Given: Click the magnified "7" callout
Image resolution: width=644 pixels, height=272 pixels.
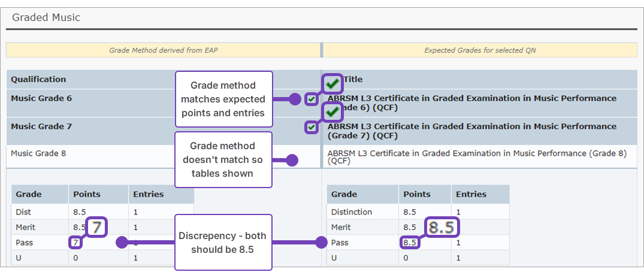Looking at the screenshot, I should (96, 227).
